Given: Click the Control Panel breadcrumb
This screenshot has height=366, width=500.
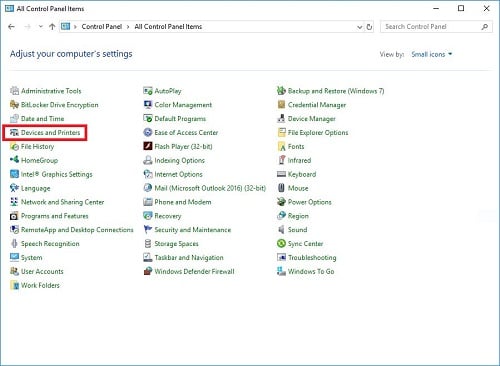Looking at the screenshot, I should pos(102,27).
